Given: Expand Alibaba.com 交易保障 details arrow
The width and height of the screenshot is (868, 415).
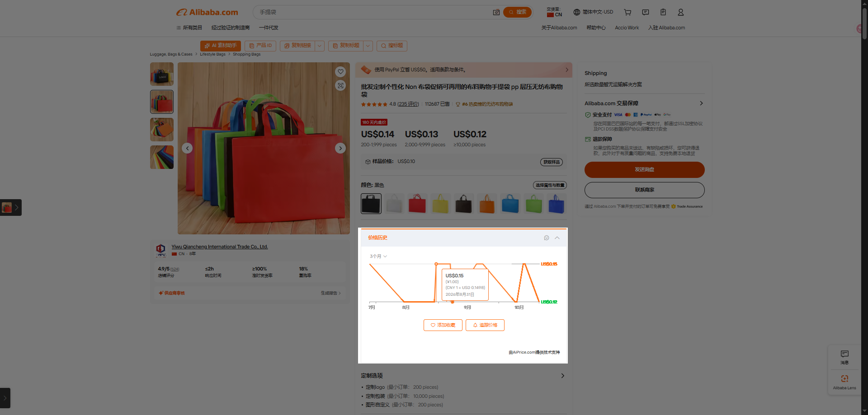Looking at the screenshot, I should [x=701, y=103].
